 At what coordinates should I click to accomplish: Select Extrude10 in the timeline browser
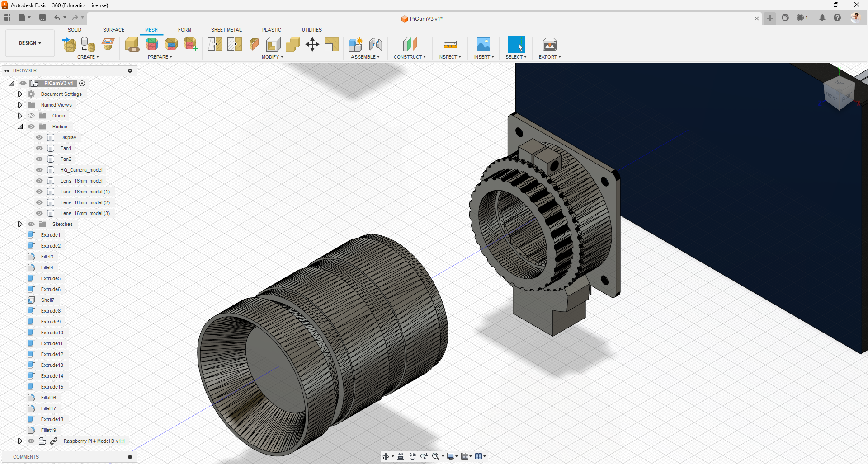pyautogui.click(x=52, y=333)
